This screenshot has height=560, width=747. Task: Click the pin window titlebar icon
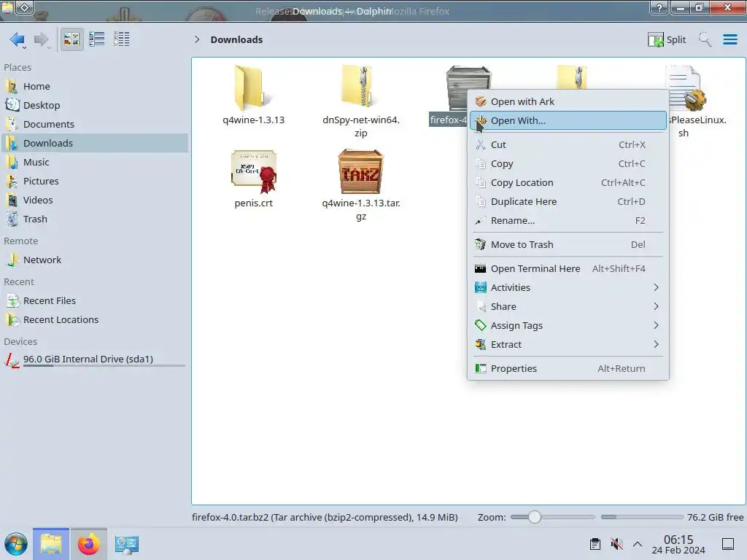point(25,7)
